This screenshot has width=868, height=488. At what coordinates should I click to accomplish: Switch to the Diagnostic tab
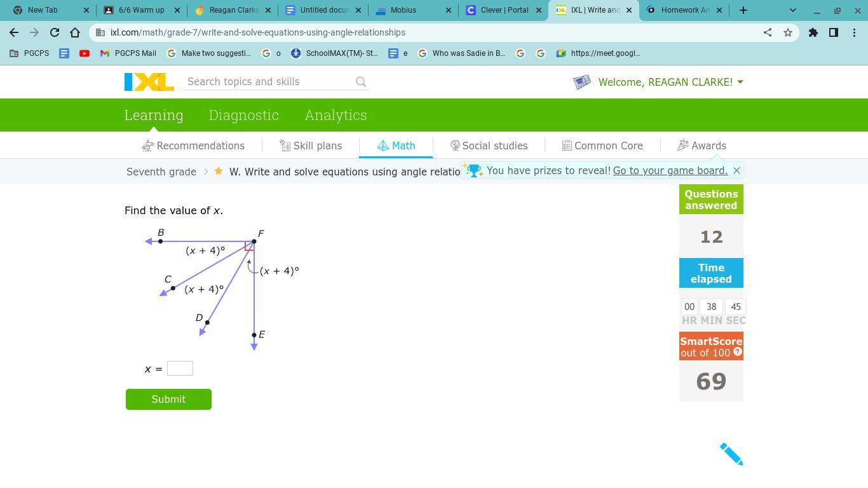[243, 115]
